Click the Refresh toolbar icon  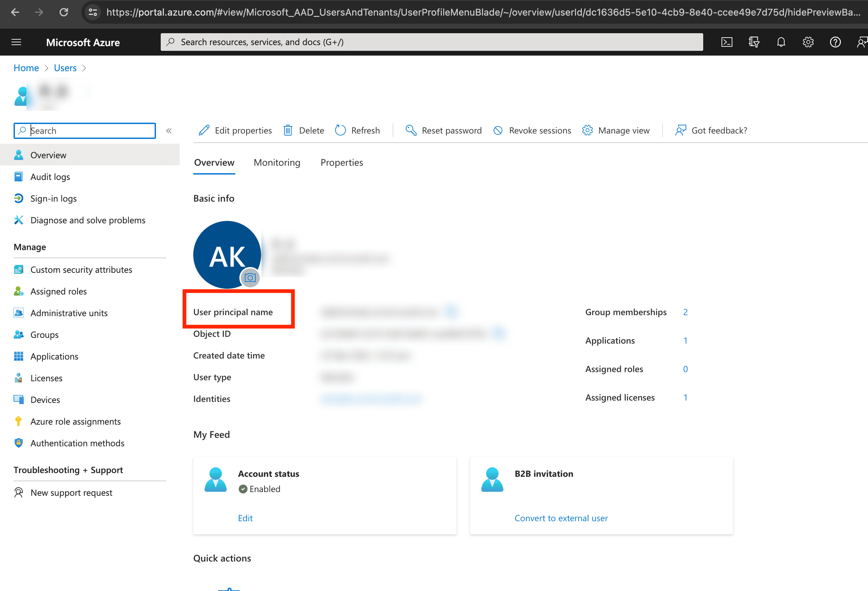[340, 130]
